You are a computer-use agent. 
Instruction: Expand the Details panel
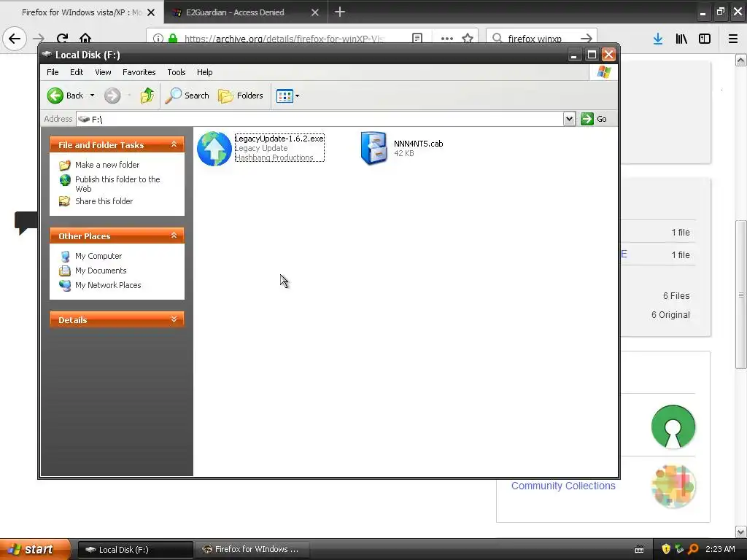point(174,319)
